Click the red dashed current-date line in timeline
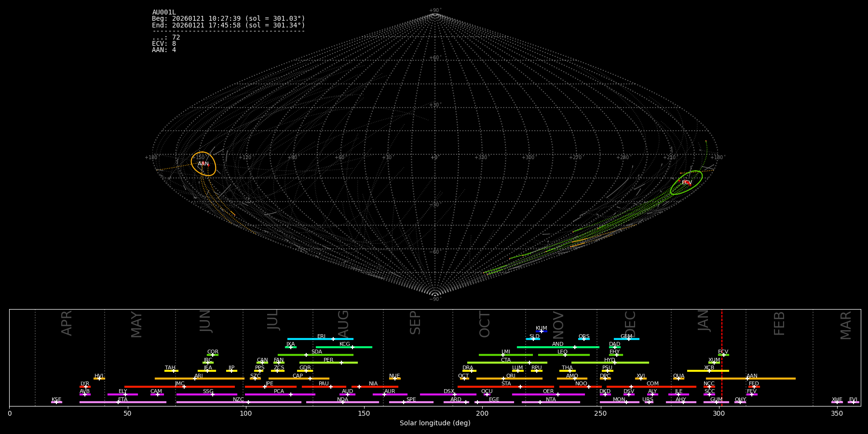Viewport: 868px width, 434px height. pyautogui.click(x=722, y=357)
